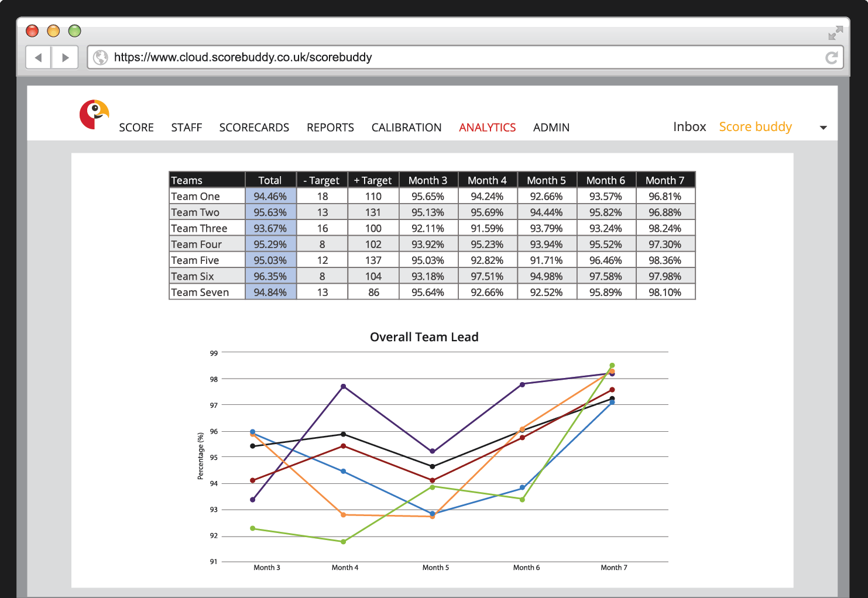Expand the Score buddy account dropdown arrow

point(823,128)
